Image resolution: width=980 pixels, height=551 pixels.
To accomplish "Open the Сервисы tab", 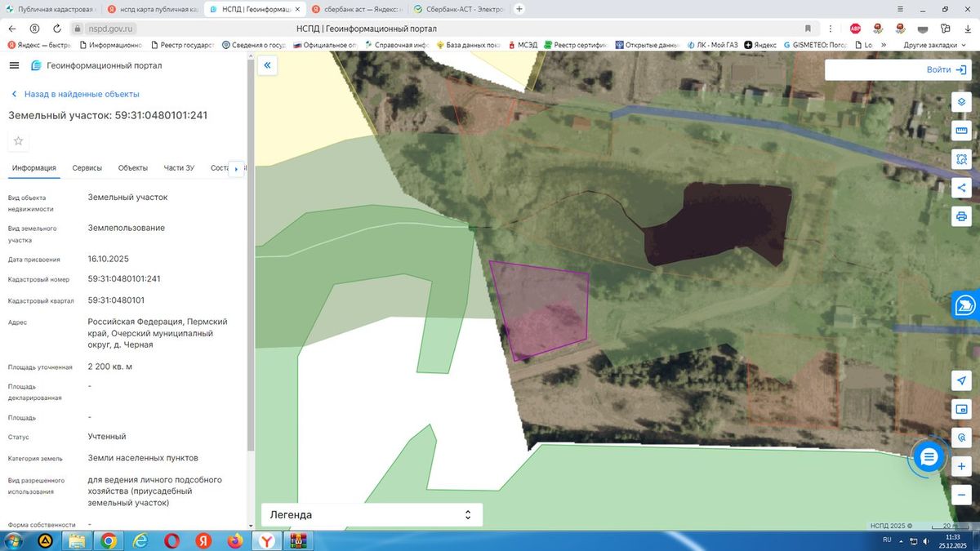I will pos(87,168).
